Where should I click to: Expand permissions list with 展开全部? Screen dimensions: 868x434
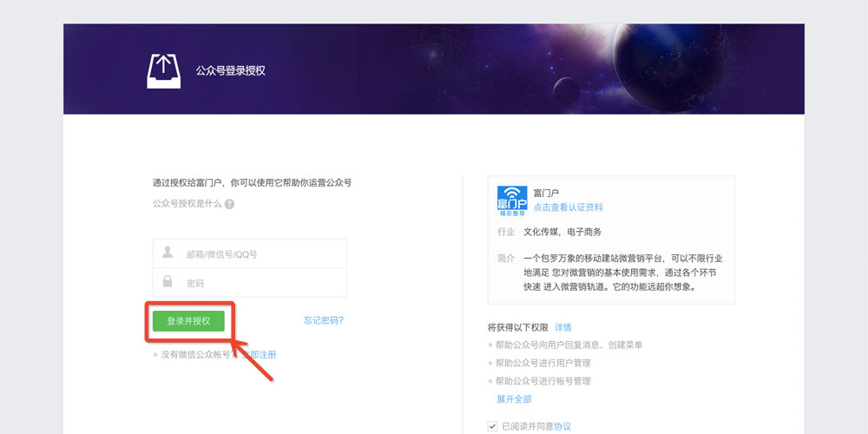[514, 399]
